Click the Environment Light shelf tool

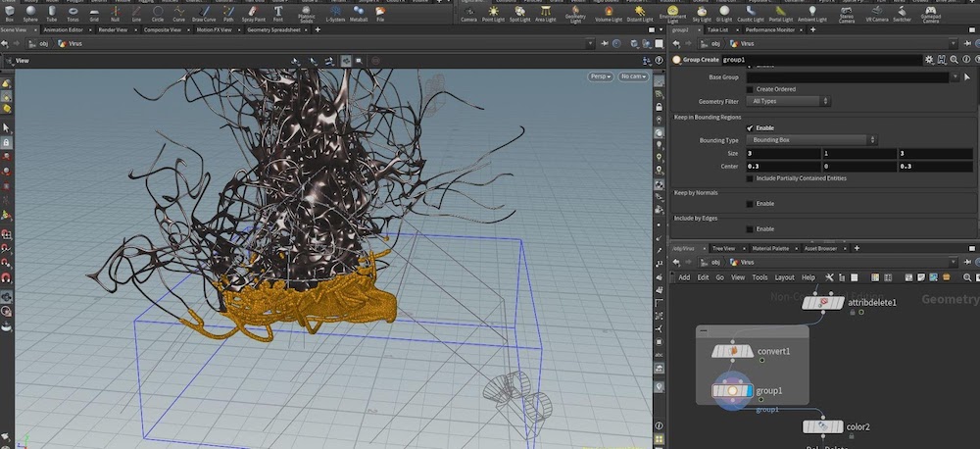[672, 12]
